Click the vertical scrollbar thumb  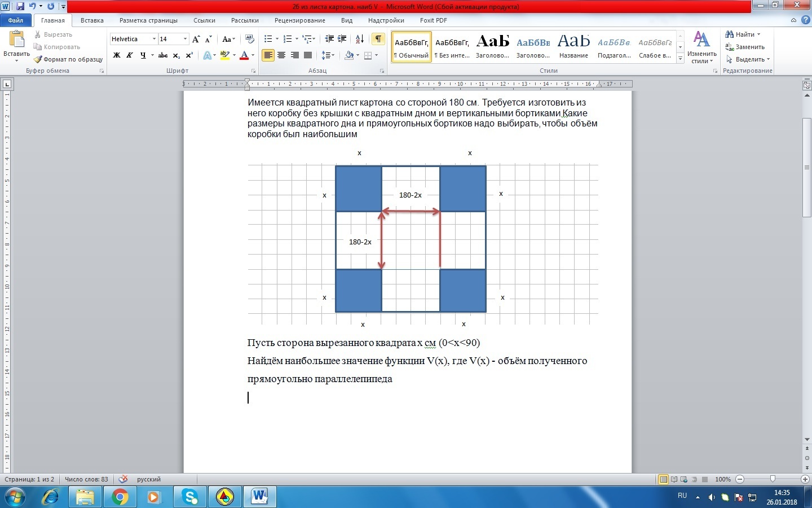807,168
